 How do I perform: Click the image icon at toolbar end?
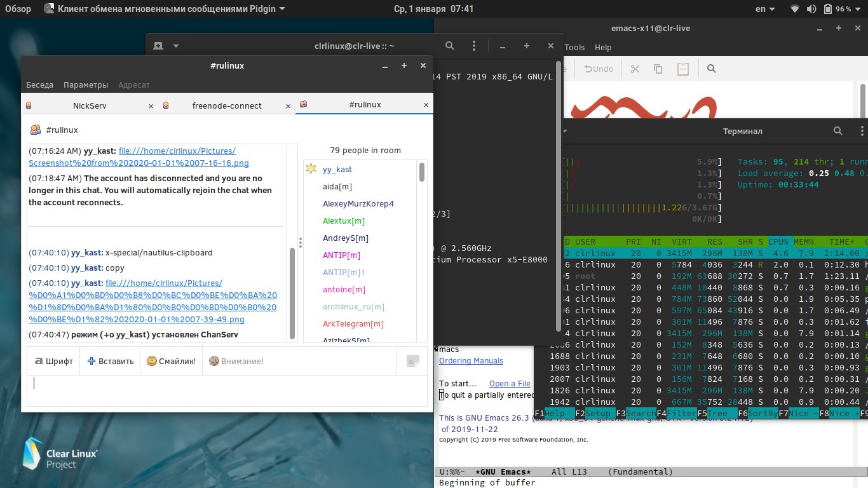pos(413,361)
